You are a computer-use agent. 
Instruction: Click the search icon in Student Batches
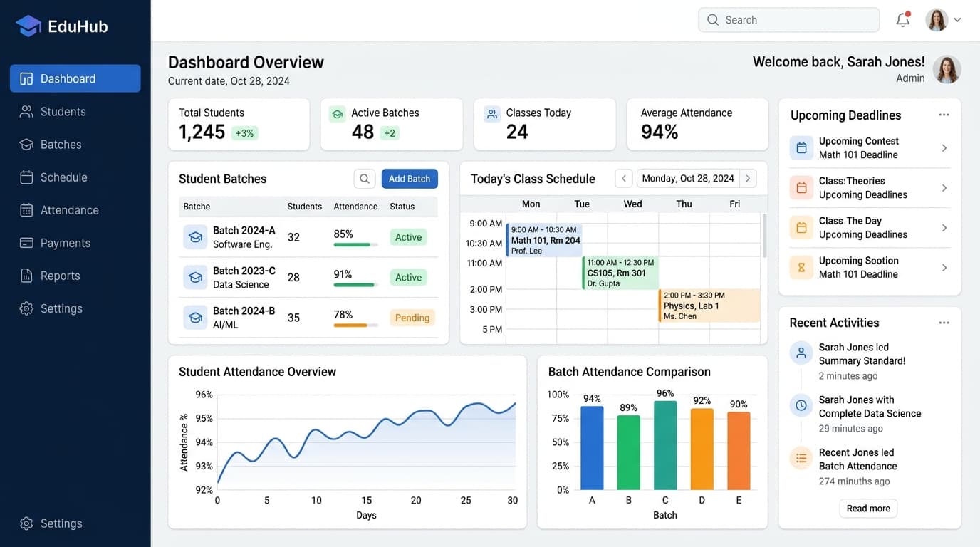point(365,179)
